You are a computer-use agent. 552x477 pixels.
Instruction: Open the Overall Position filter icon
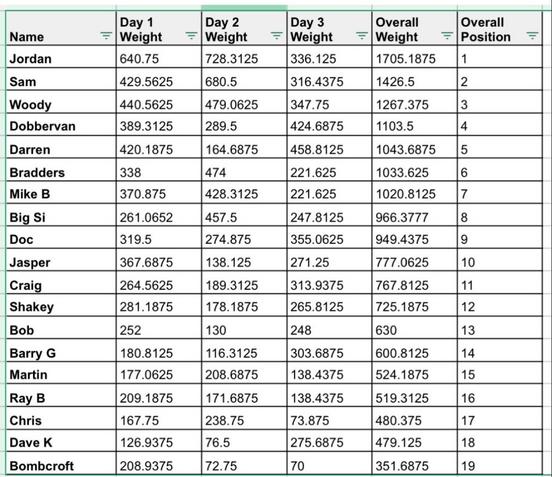(532, 35)
